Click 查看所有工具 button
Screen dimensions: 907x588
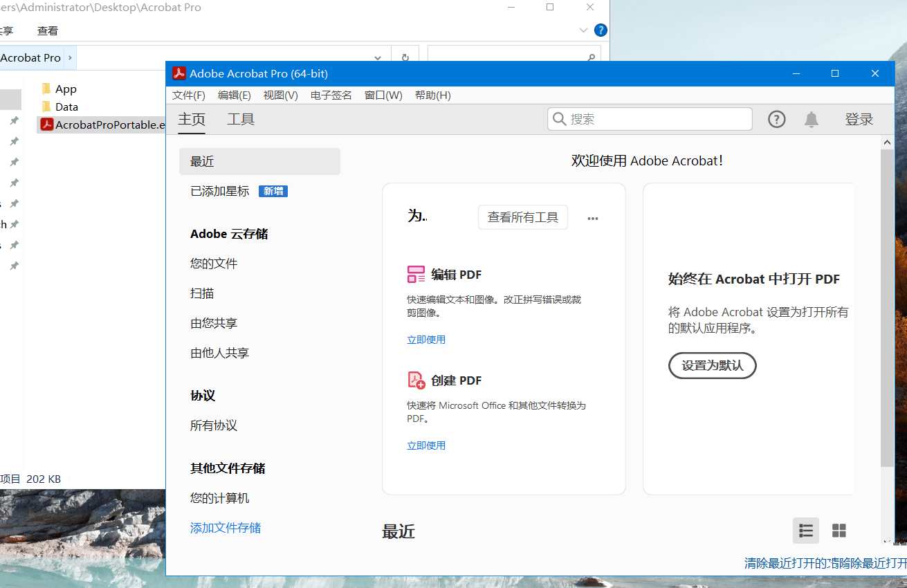tap(522, 217)
